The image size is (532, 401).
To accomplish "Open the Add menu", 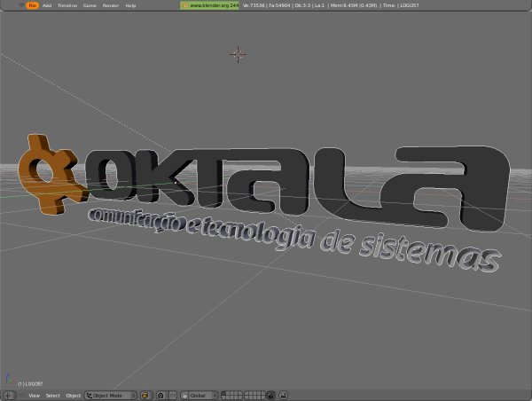I will pyautogui.click(x=47, y=5).
